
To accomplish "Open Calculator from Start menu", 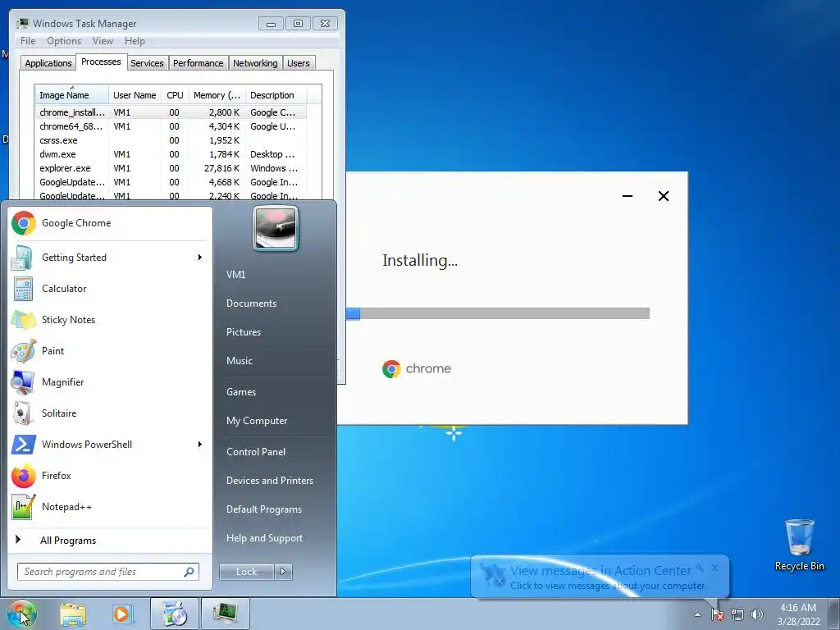I will click(110, 289).
